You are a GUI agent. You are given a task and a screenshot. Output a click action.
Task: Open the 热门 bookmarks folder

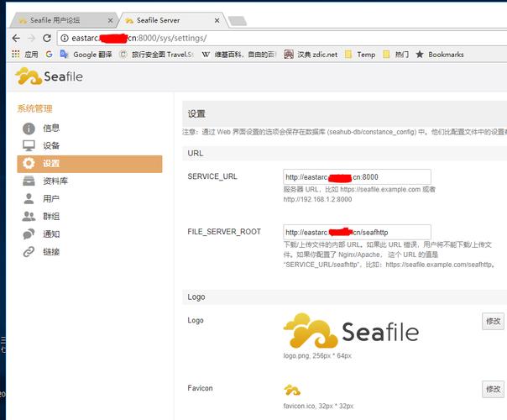395,55
